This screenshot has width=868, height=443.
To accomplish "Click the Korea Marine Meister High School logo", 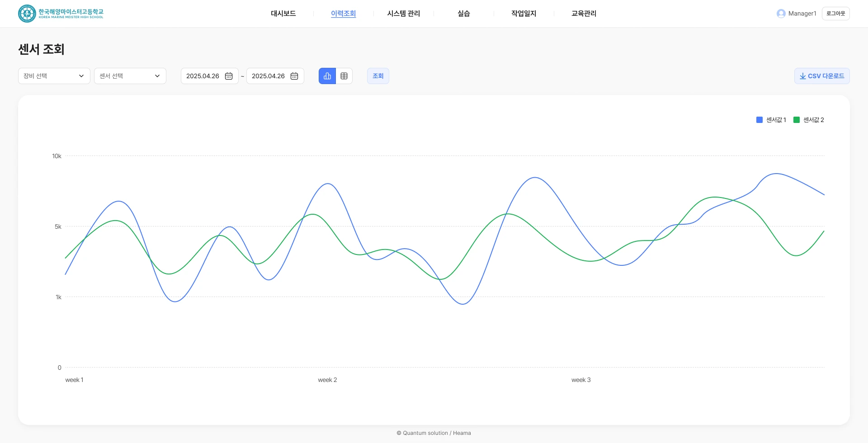I will (61, 14).
